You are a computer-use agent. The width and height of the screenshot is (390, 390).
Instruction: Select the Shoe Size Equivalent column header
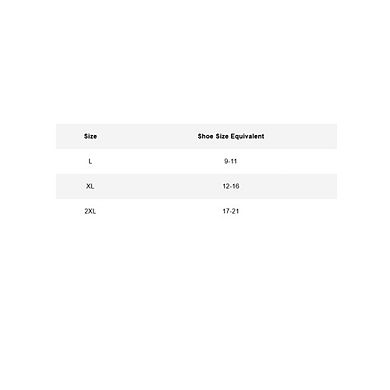pos(231,136)
